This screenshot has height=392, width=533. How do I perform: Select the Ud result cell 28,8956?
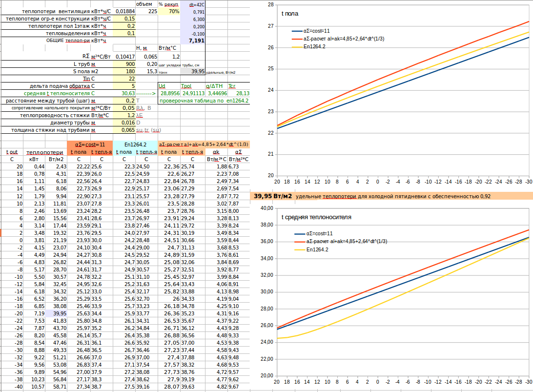169,93
